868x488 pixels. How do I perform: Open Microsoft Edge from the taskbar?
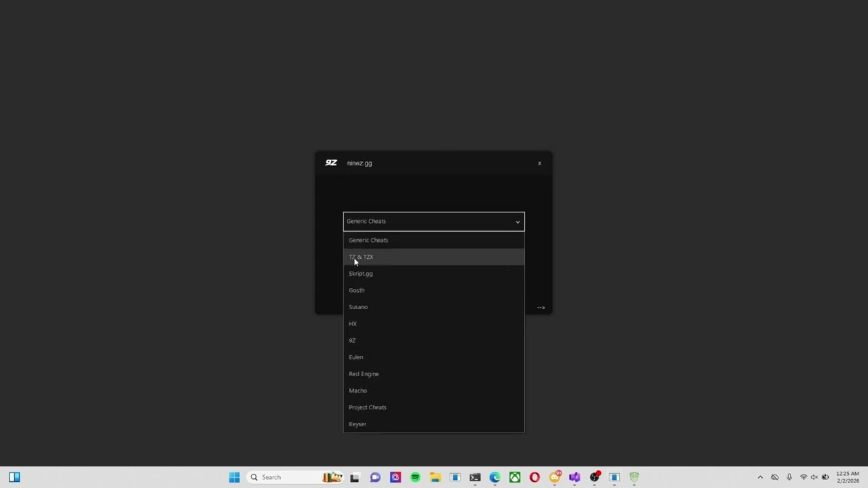(x=495, y=477)
